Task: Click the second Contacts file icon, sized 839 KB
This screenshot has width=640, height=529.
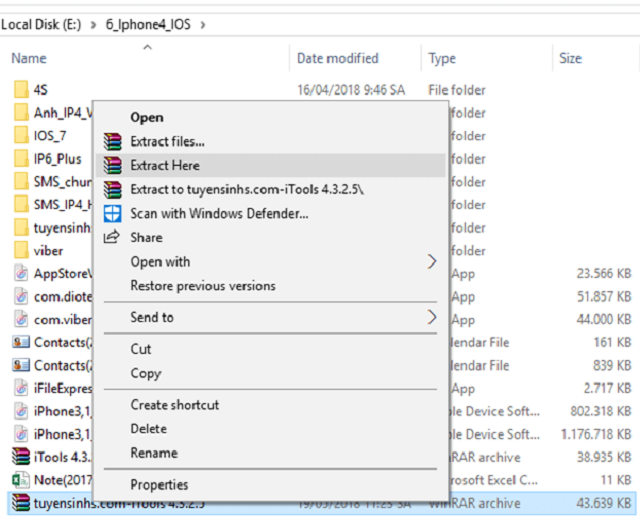Action: coord(21,365)
